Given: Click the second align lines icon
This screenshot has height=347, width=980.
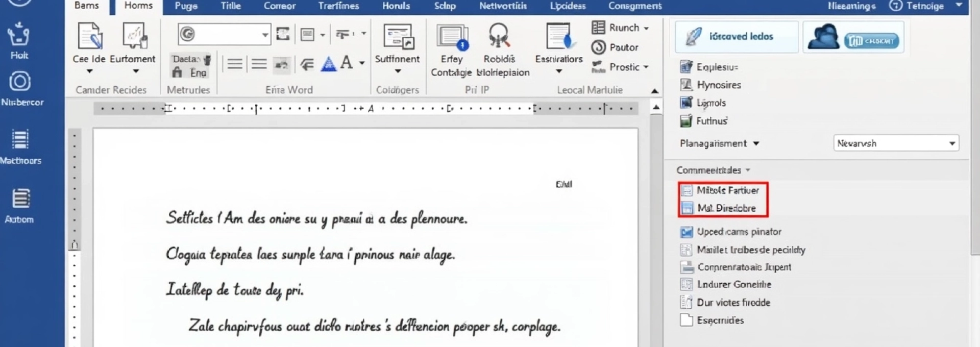Looking at the screenshot, I should pyautogui.click(x=259, y=64).
